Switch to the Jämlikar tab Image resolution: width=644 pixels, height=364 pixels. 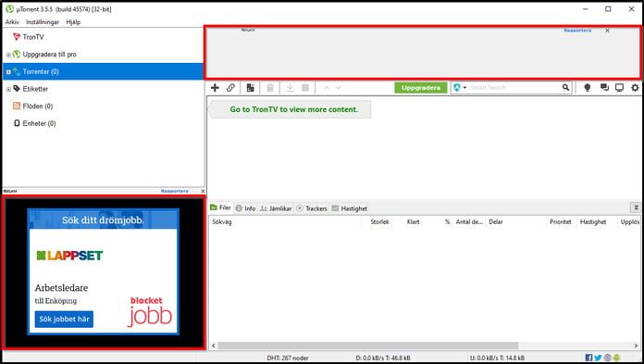click(276, 208)
